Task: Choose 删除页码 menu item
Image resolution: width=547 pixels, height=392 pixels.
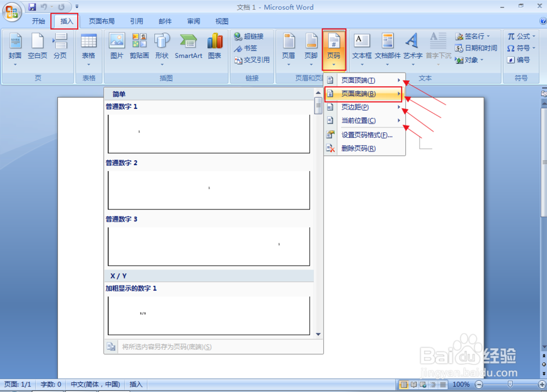Action: (364, 149)
